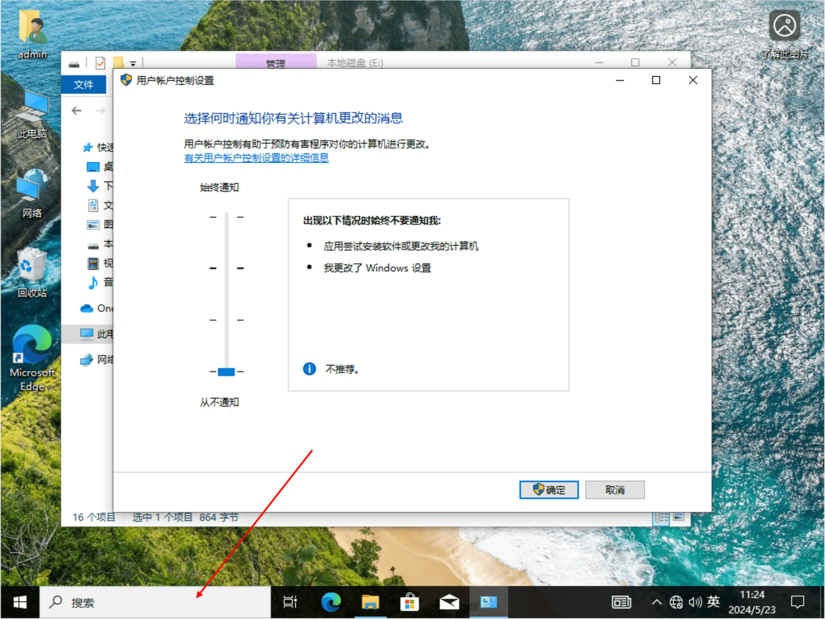Open the 此电脑 desktop icon
The image size is (825, 619).
pyautogui.click(x=32, y=110)
